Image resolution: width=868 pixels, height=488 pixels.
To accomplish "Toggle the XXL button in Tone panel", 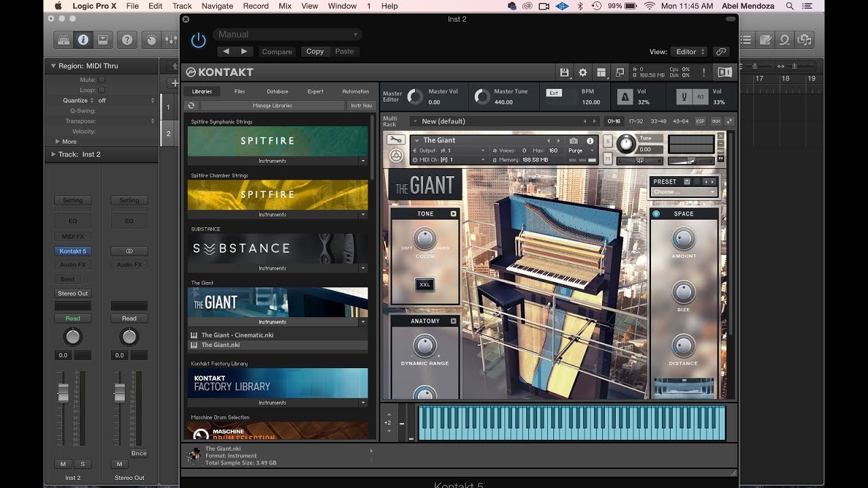I will [425, 285].
